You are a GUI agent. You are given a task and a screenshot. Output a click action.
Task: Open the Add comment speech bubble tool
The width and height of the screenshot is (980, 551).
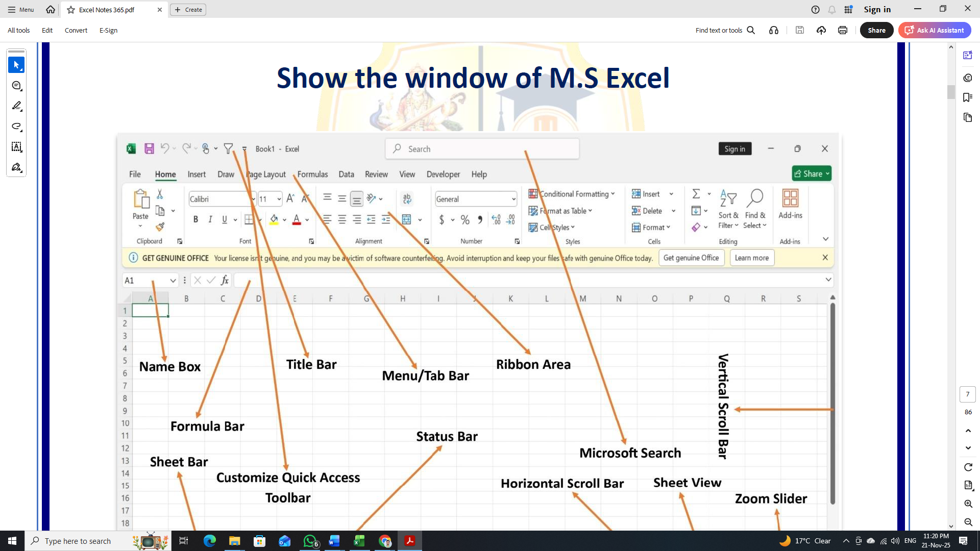16,86
